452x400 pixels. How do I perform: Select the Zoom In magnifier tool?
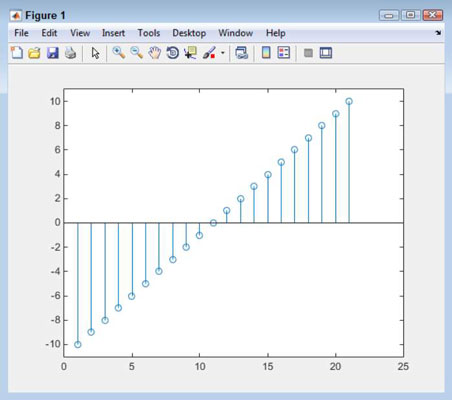119,53
